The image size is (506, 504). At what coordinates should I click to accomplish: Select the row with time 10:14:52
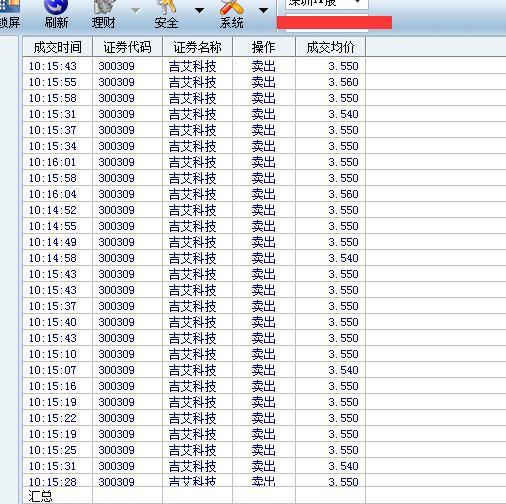[x=264, y=210]
